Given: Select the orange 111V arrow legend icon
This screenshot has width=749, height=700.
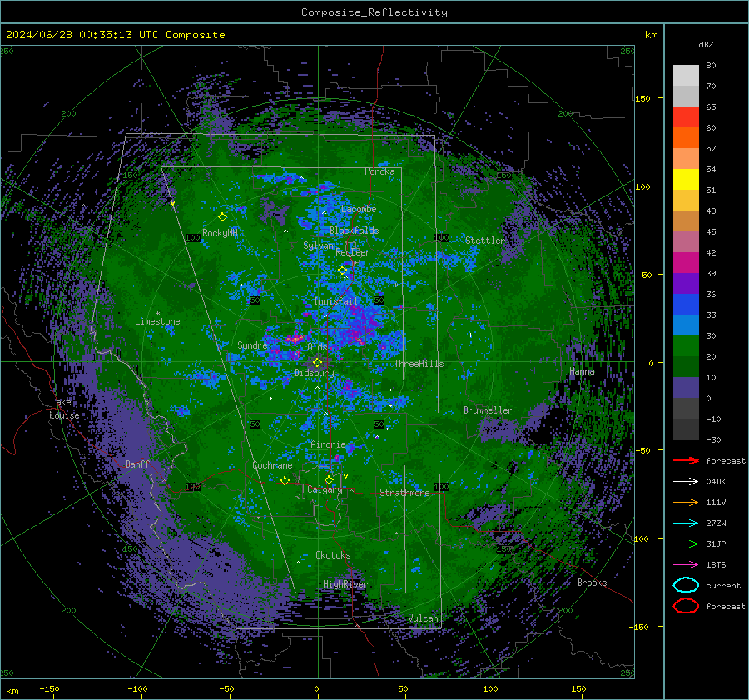Looking at the screenshot, I should (686, 502).
